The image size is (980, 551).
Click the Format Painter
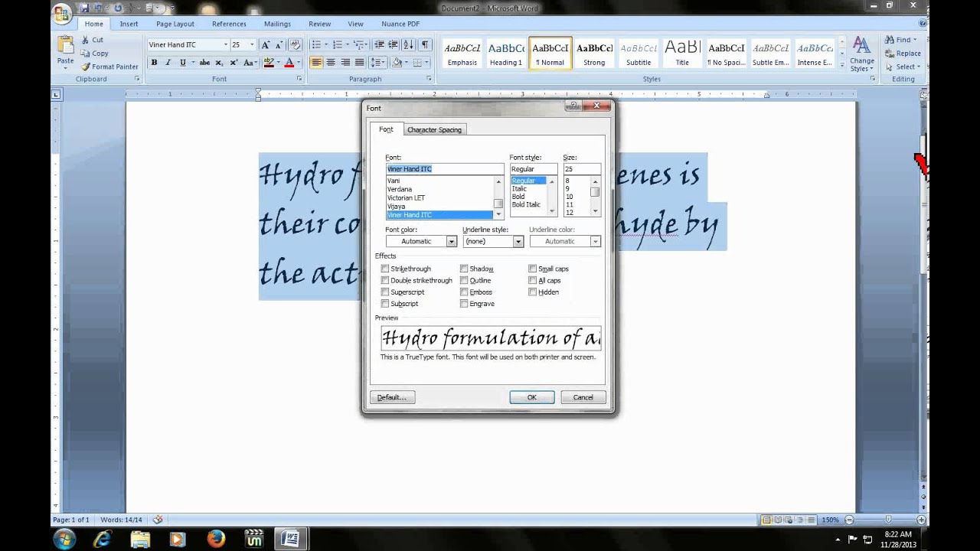click(x=109, y=67)
